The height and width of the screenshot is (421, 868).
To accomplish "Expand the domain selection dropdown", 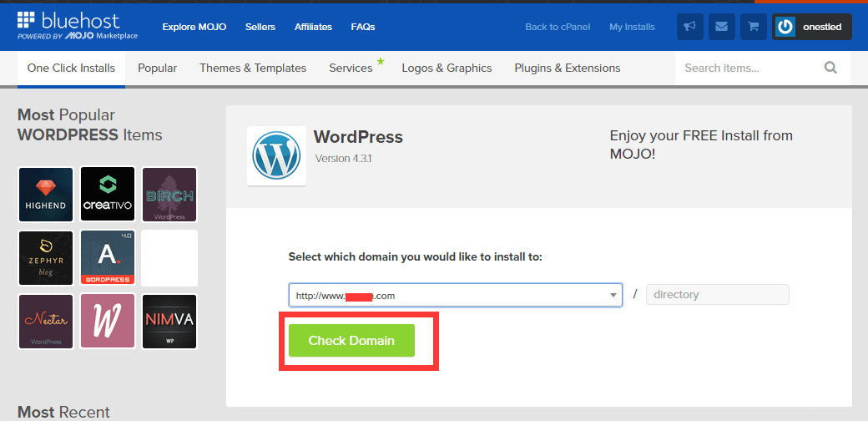I will [456, 295].
